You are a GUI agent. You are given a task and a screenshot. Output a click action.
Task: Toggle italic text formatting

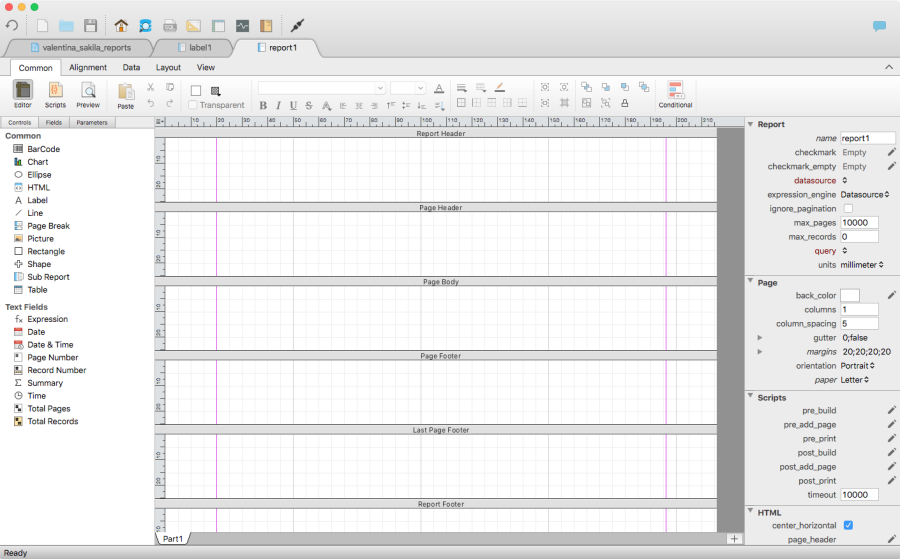(x=278, y=105)
